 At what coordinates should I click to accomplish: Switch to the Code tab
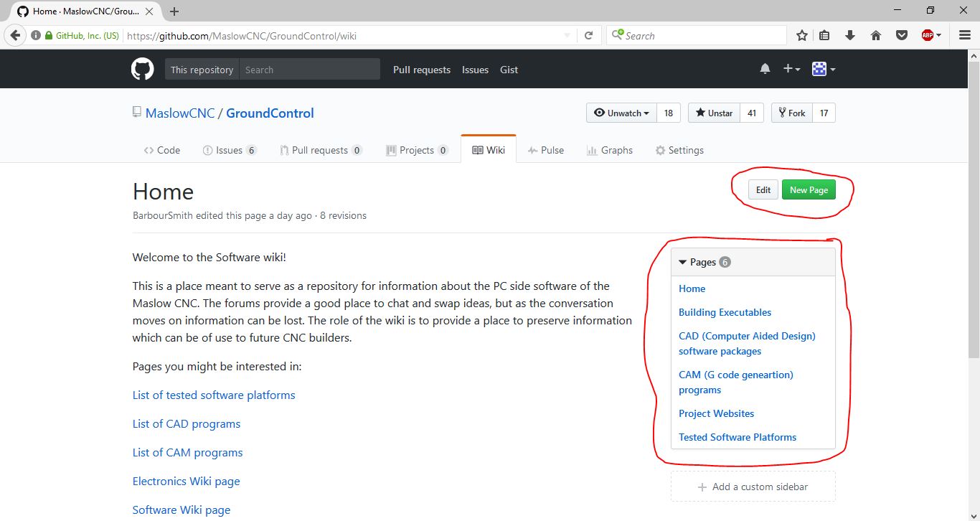tap(162, 150)
